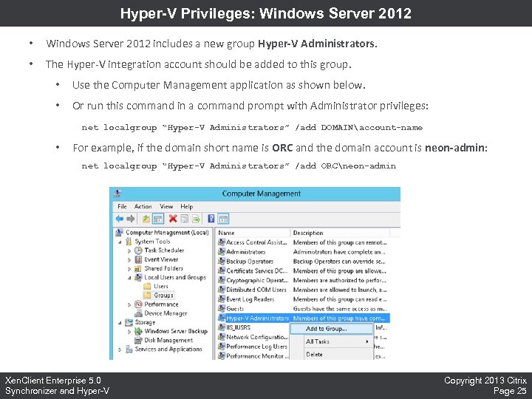The height and width of the screenshot is (399, 532).
Task: Click the Back arrow toolbar icon
Action: pos(120,219)
